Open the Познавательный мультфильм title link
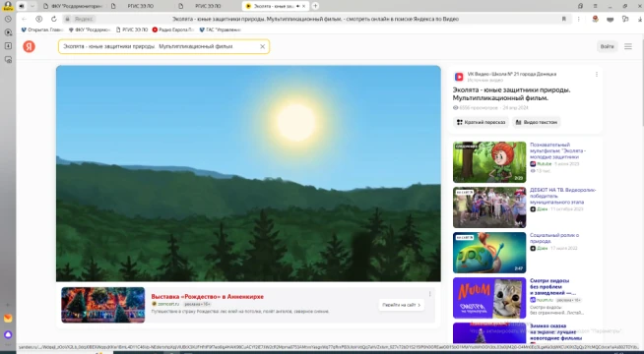The height and width of the screenshot is (354, 644). (x=557, y=150)
